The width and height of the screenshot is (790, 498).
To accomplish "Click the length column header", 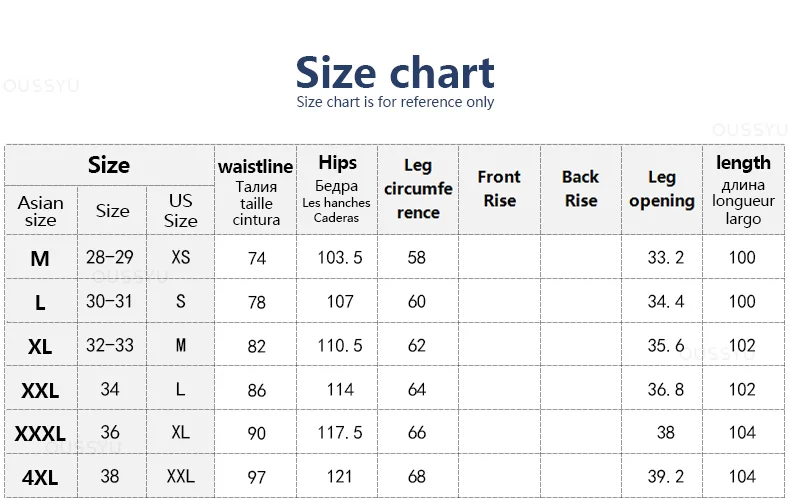I will [x=743, y=190].
